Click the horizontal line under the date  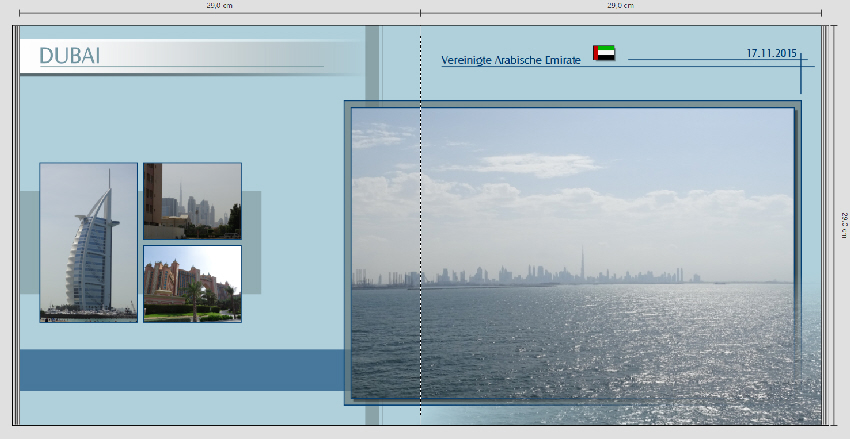(700, 61)
